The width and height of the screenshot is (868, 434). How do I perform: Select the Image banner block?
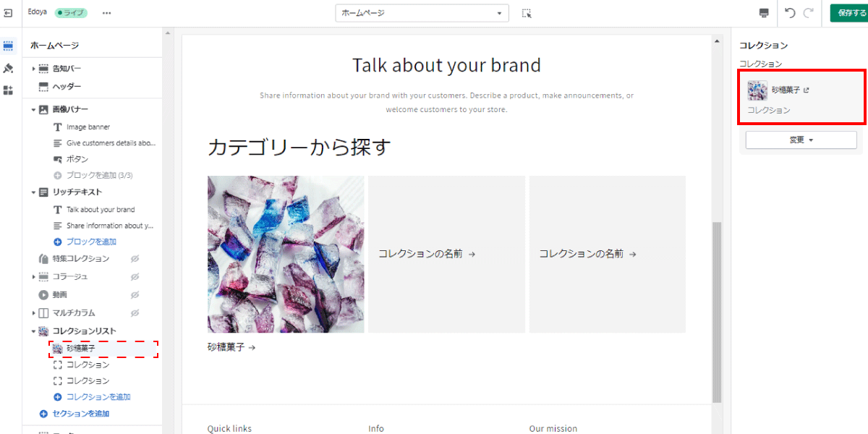(x=88, y=127)
